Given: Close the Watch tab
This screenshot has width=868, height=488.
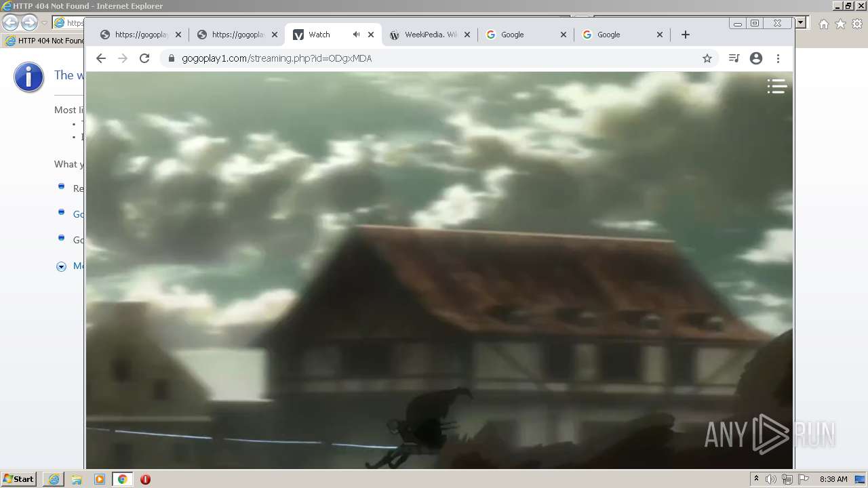Looking at the screenshot, I should click(x=371, y=35).
